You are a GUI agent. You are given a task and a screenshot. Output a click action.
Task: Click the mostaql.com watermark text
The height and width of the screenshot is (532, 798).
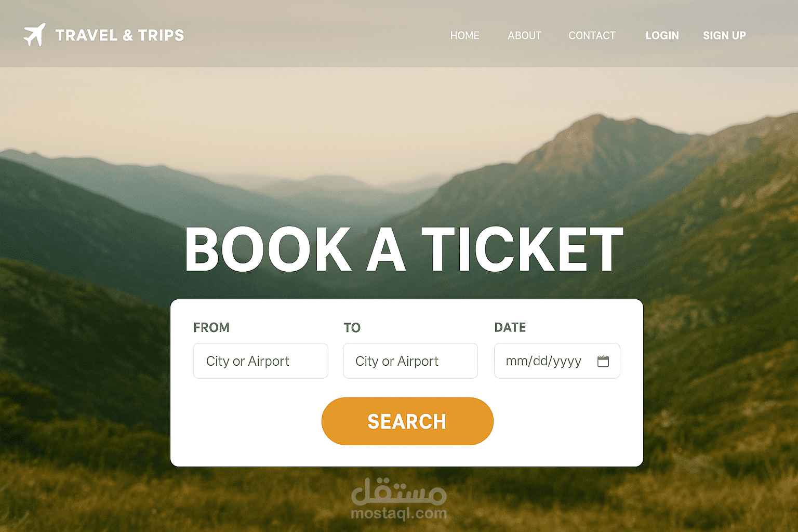point(398,513)
